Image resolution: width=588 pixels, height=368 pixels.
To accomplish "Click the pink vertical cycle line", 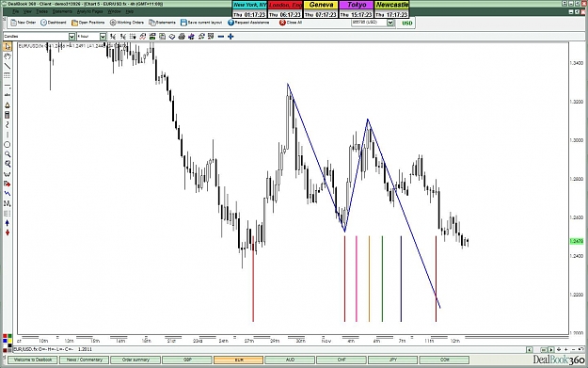I will [x=357, y=279].
